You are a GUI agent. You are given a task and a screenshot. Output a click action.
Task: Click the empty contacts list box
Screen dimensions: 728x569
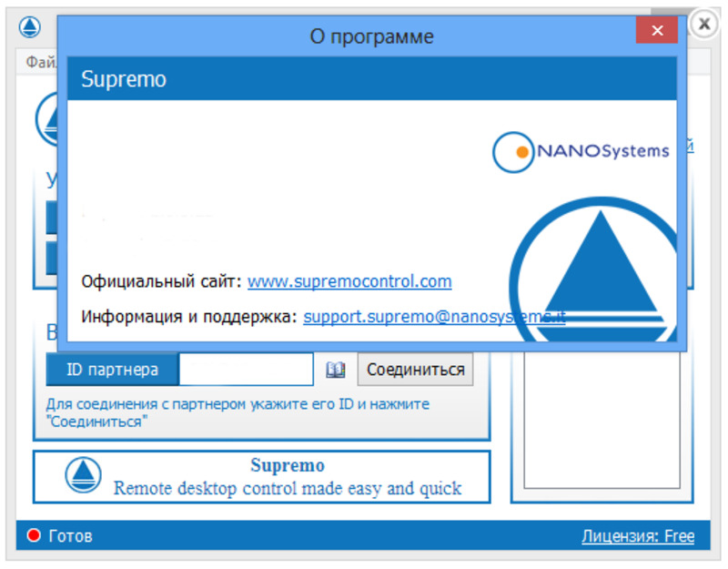pos(602,420)
